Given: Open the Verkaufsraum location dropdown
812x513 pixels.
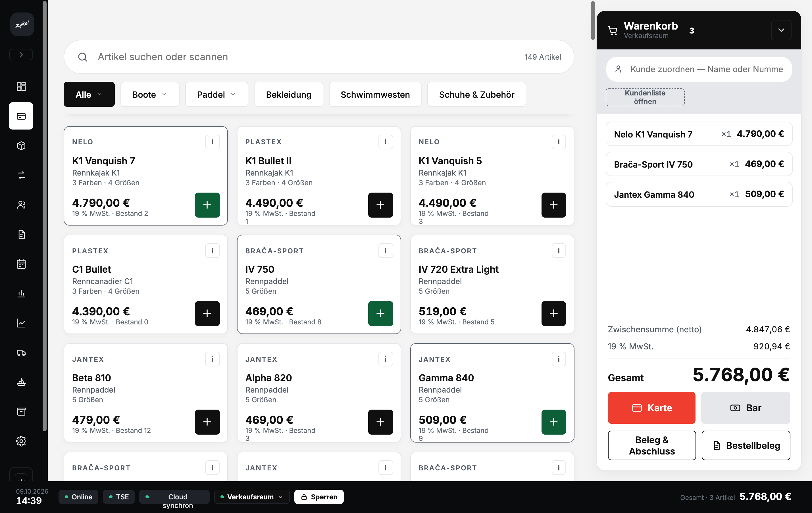Looking at the screenshot, I should tap(251, 497).
